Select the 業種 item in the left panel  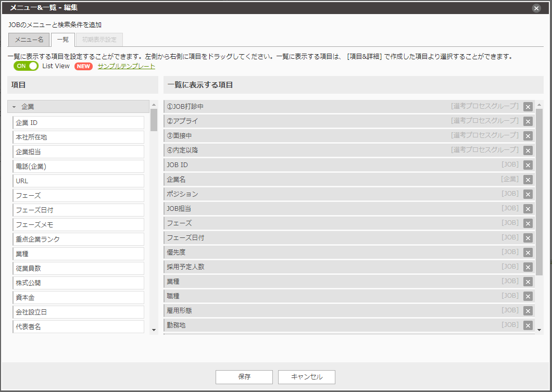[x=78, y=254]
